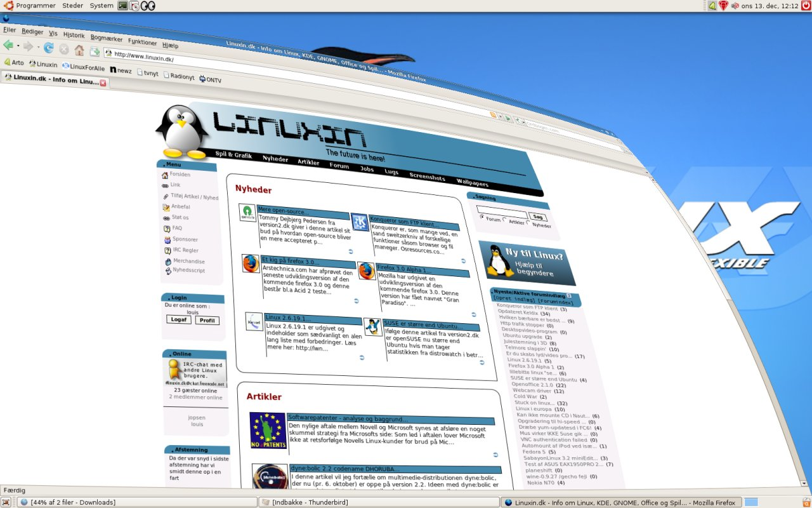Open the Back button history dropdown arrow
The image size is (812, 508).
click(18, 46)
